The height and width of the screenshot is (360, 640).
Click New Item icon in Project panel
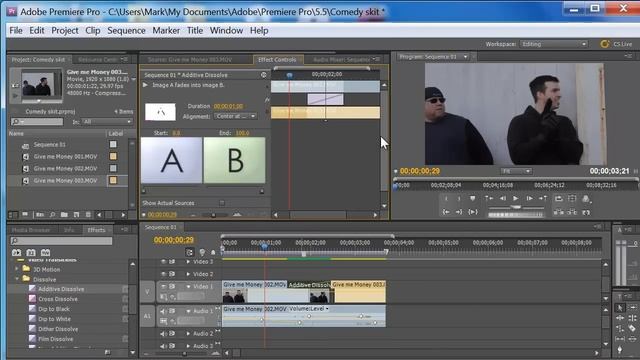pyautogui.click(x=76, y=214)
